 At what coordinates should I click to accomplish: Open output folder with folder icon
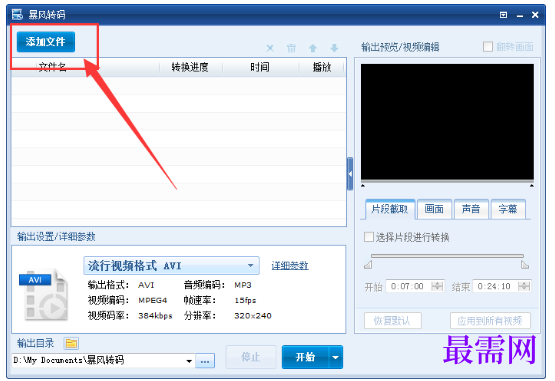click(71, 343)
